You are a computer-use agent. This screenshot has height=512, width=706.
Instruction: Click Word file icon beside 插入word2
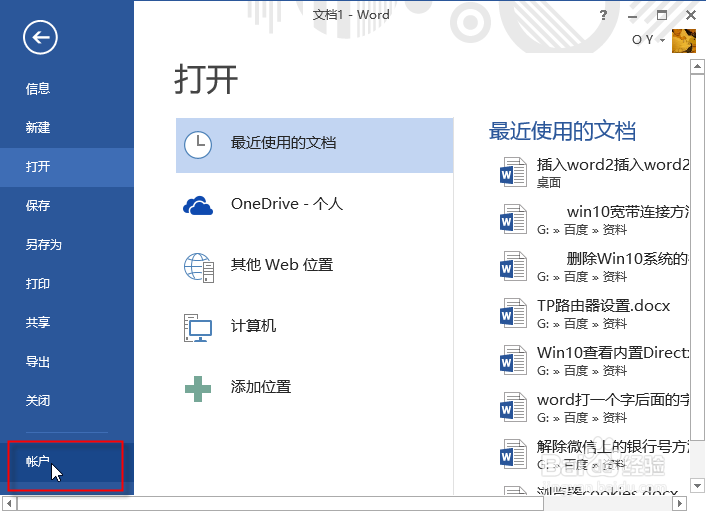click(513, 172)
